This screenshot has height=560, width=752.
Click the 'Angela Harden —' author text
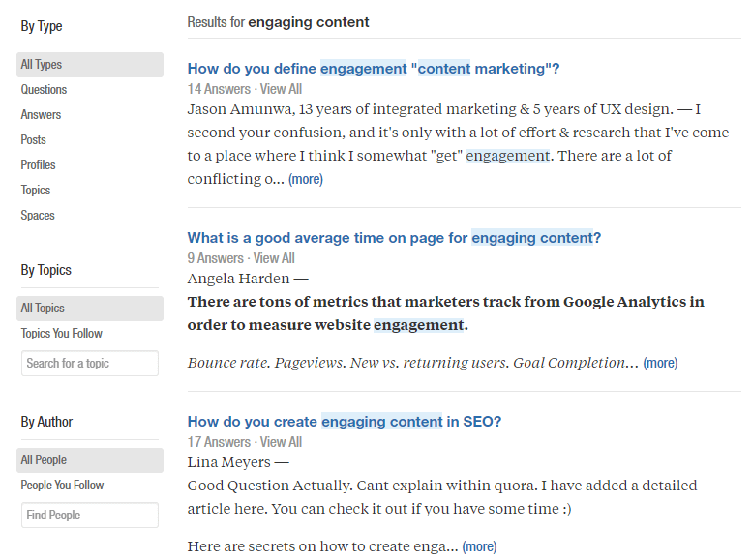pos(248,279)
